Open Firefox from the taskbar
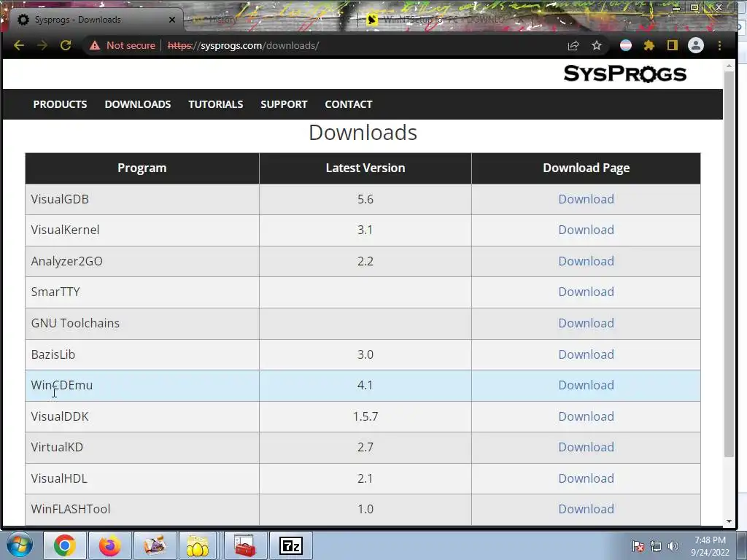 [x=109, y=545]
